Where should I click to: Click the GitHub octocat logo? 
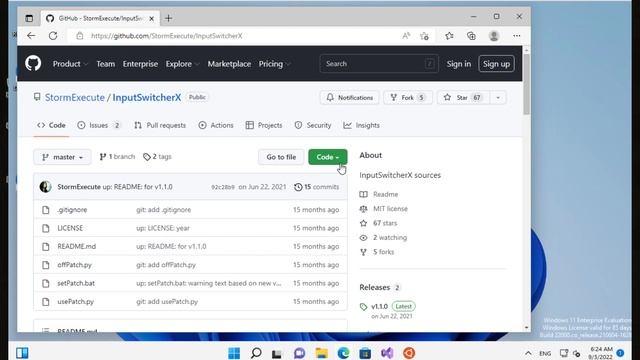click(33, 64)
